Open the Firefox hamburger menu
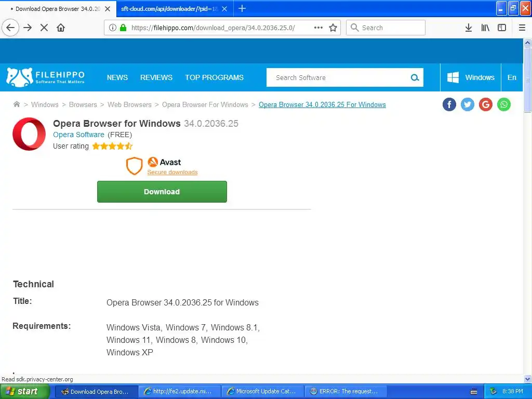 tap(522, 28)
